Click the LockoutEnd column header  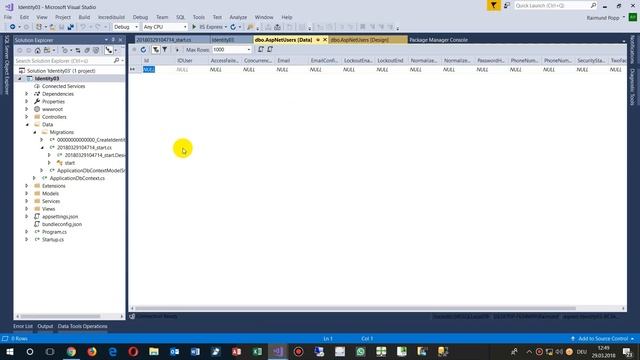[x=391, y=60]
